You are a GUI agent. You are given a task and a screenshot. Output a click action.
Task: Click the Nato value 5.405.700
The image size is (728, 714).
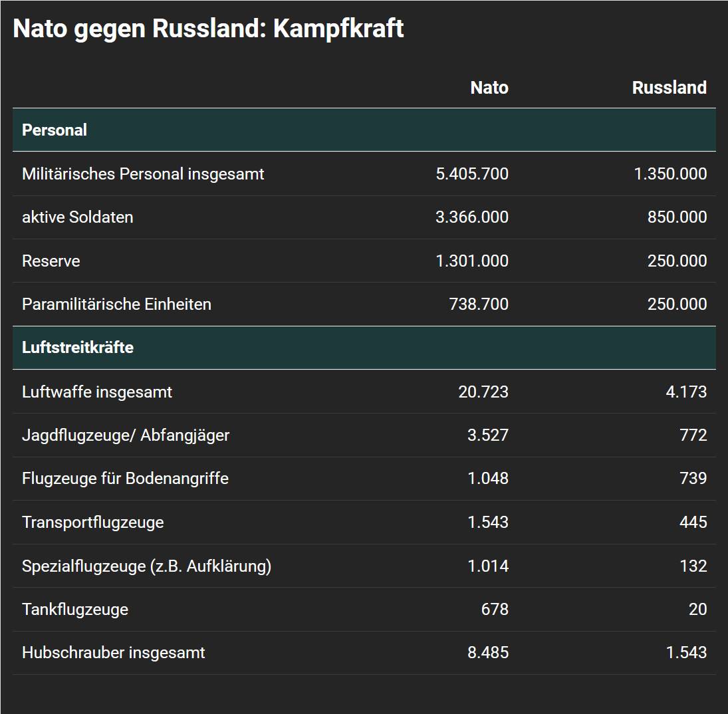click(472, 174)
